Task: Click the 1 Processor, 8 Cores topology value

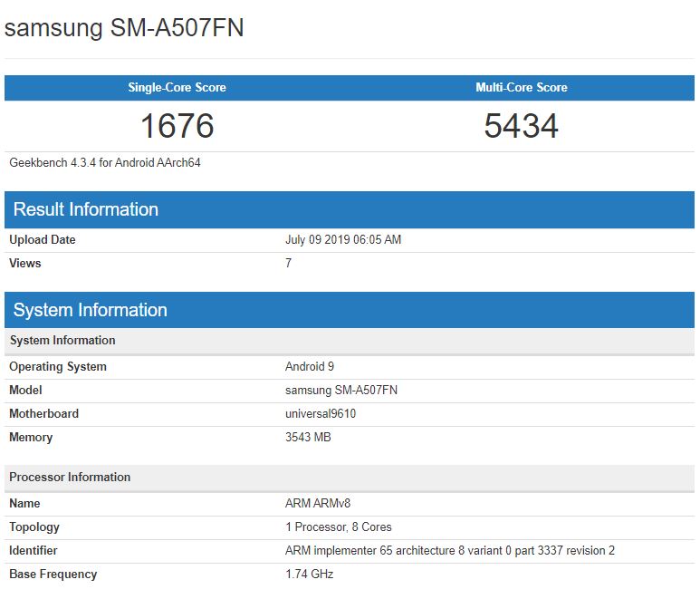Action: (339, 527)
